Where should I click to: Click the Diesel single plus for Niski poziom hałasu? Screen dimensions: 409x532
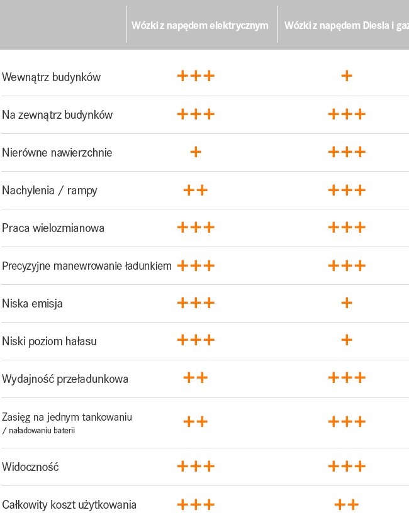(347, 340)
